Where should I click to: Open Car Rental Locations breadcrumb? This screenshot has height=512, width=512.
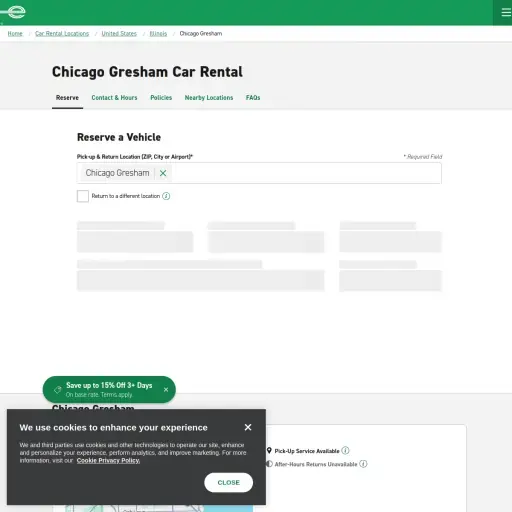click(62, 34)
